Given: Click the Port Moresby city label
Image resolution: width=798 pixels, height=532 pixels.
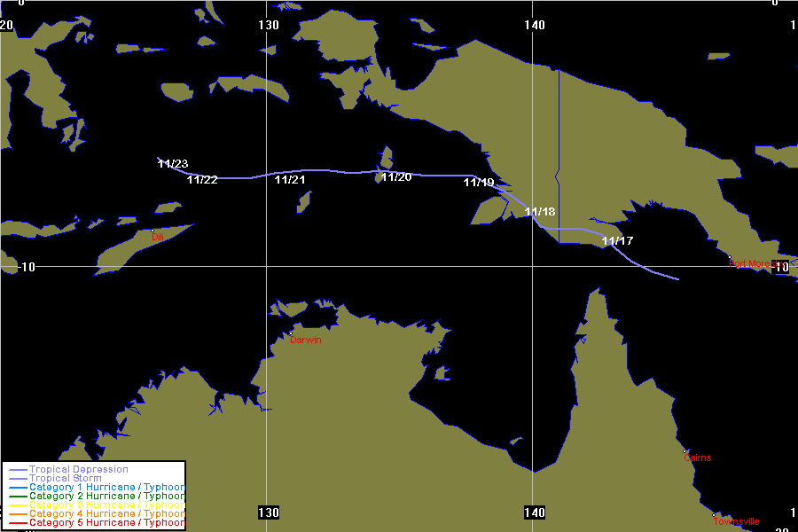Looking at the screenshot, I should [x=758, y=263].
